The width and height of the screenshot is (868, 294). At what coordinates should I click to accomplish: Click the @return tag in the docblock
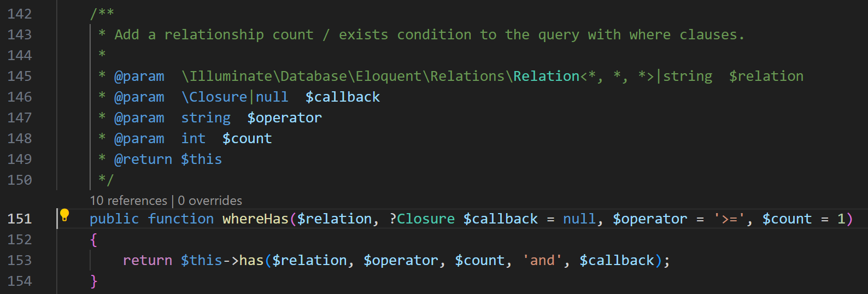point(143,159)
